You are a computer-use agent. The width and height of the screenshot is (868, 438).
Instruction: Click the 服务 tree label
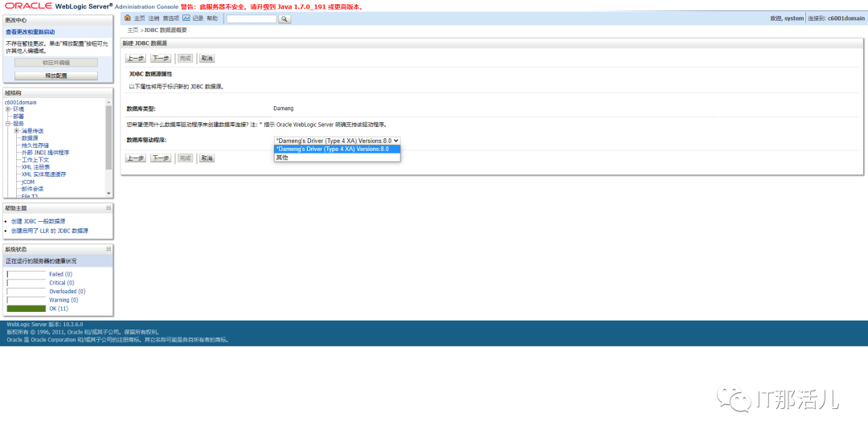pos(18,124)
